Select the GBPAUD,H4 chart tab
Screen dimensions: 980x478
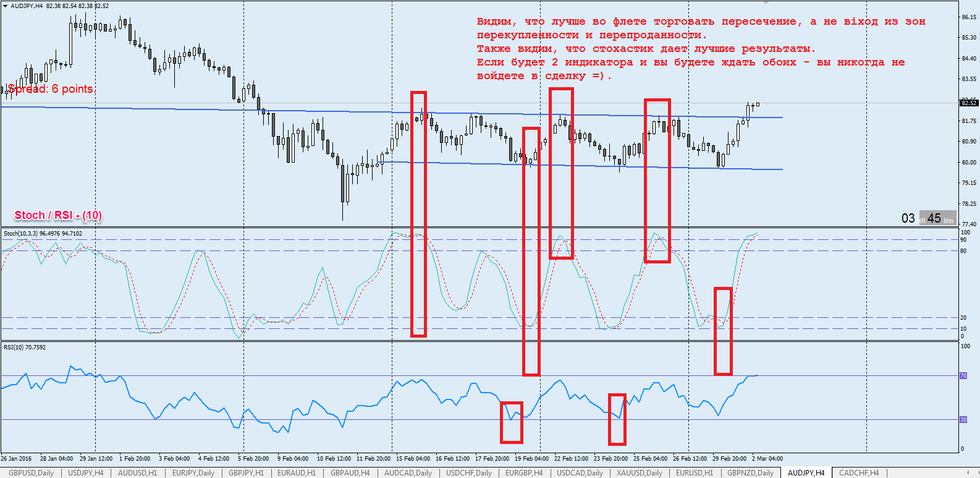tap(350, 473)
